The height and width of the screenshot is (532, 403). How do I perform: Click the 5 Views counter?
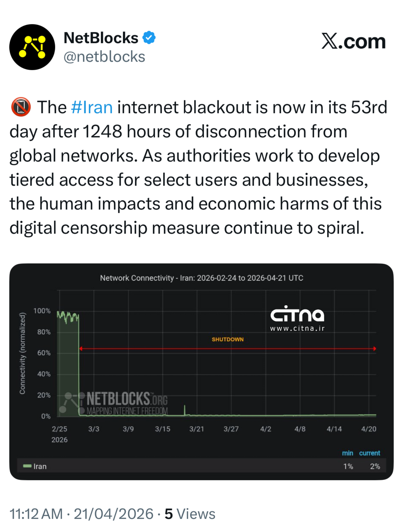(x=190, y=514)
